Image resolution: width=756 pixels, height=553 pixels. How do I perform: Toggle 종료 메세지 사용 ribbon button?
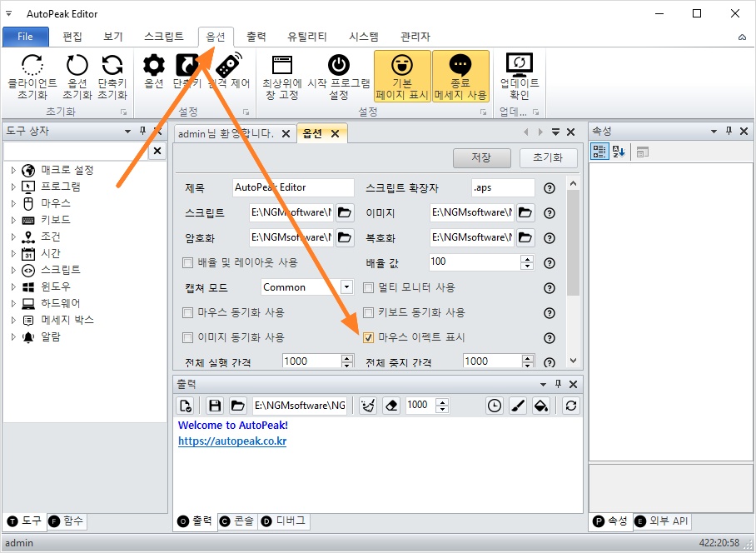tap(460, 76)
